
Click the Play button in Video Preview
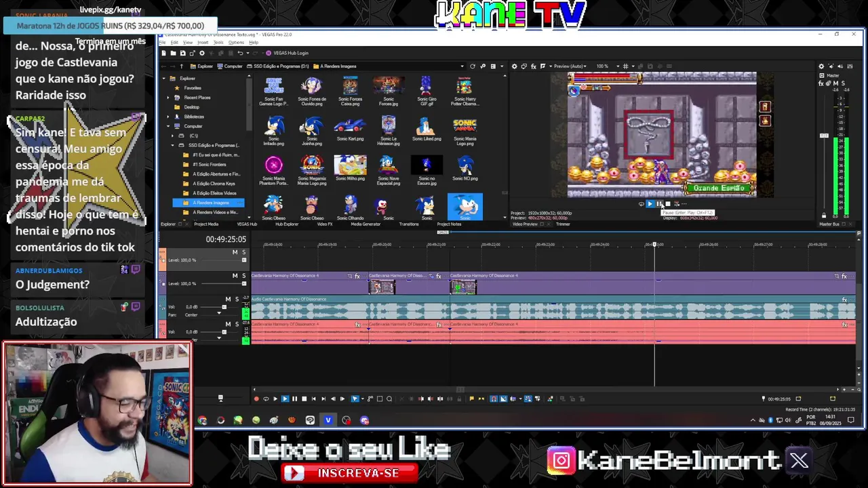(x=650, y=203)
